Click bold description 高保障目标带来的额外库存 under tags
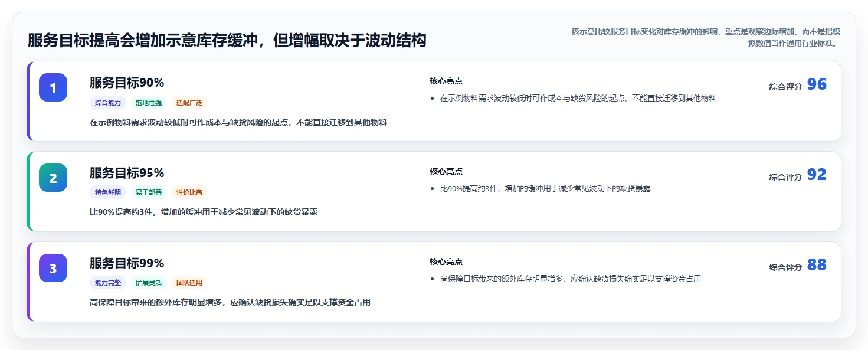 click(x=230, y=302)
